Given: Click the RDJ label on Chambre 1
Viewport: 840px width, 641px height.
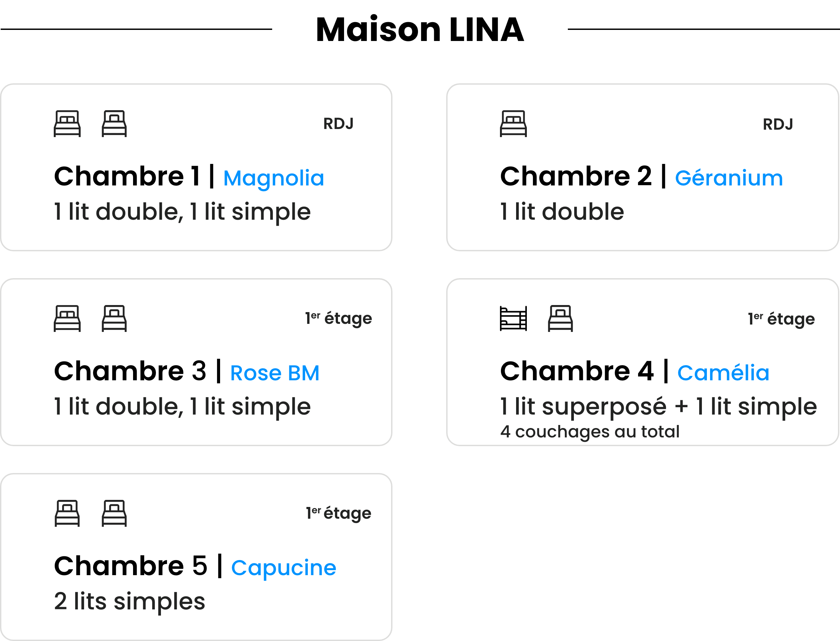Looking at the screenshot, I should 338,124.
